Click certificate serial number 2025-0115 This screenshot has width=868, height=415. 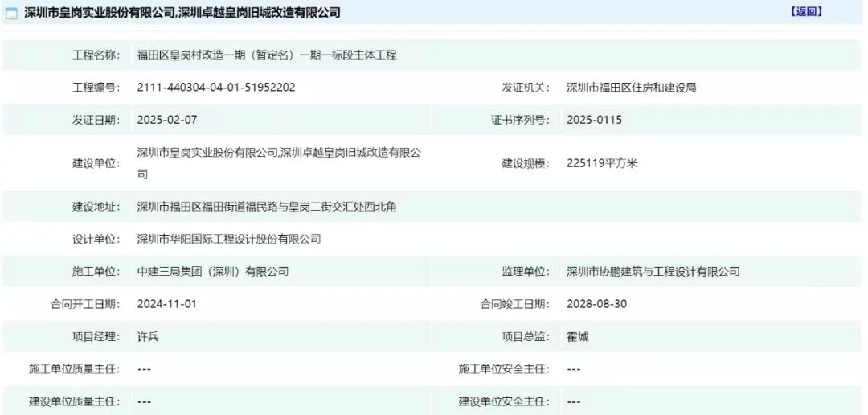click(x=594, y=120)
